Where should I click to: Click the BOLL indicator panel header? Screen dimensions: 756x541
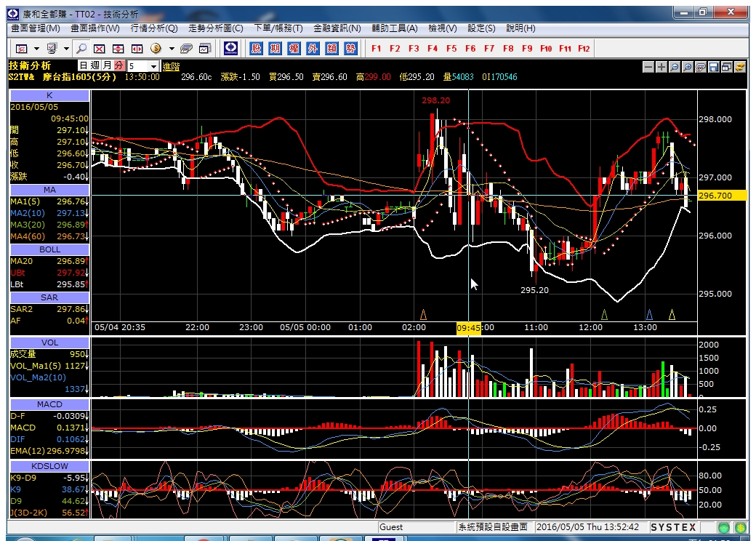coord(49,249)
